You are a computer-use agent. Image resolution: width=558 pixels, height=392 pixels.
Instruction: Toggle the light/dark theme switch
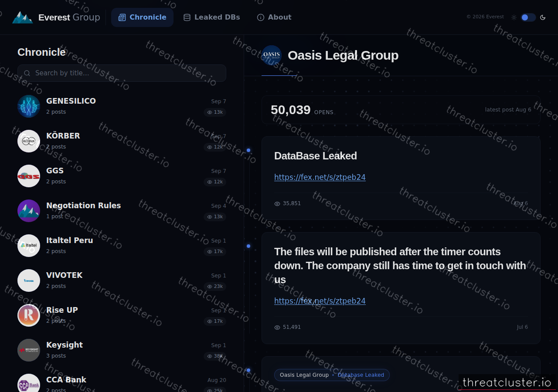tap(528, 17)
